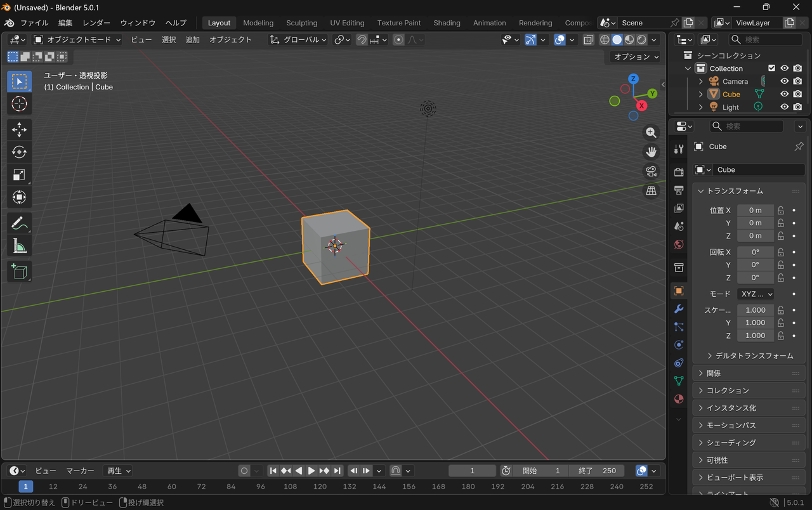Select the Annotate tool
The width and height of the screenshot is (812, 510).
(x=19, y=223)
